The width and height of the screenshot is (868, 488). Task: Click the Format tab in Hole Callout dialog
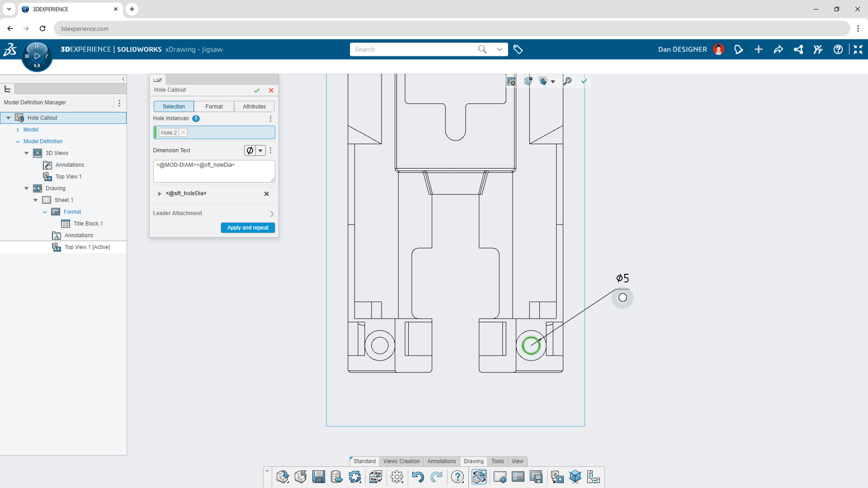(x=214, y=106)
